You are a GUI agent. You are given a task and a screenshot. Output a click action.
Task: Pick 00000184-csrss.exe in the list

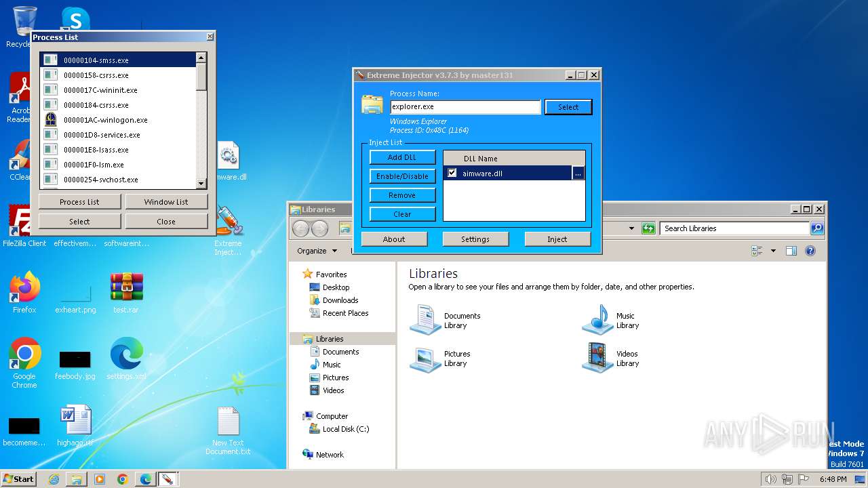[x=118, y=105]
